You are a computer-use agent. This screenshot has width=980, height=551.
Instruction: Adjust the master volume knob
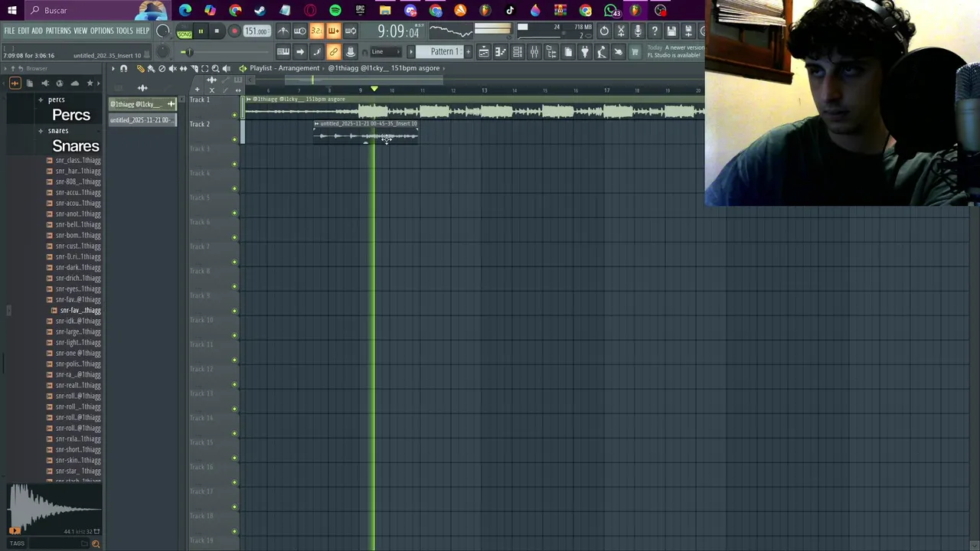[x=163, y=31]
